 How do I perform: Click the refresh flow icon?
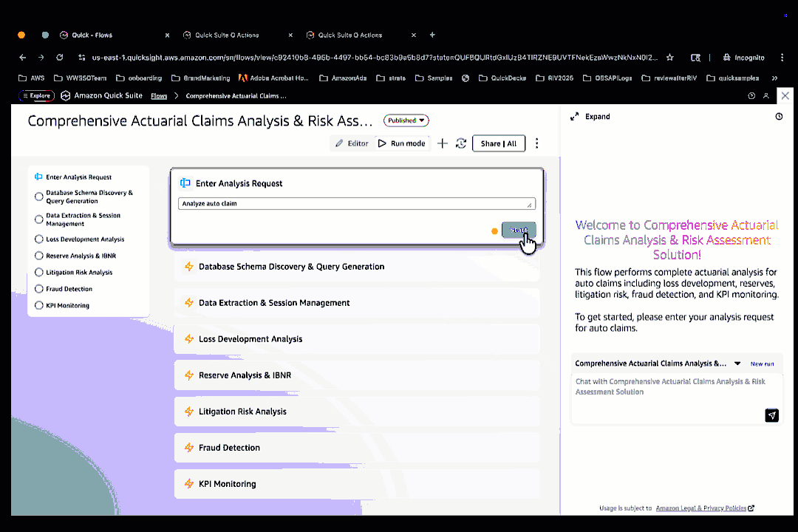(x=461, y=143)
